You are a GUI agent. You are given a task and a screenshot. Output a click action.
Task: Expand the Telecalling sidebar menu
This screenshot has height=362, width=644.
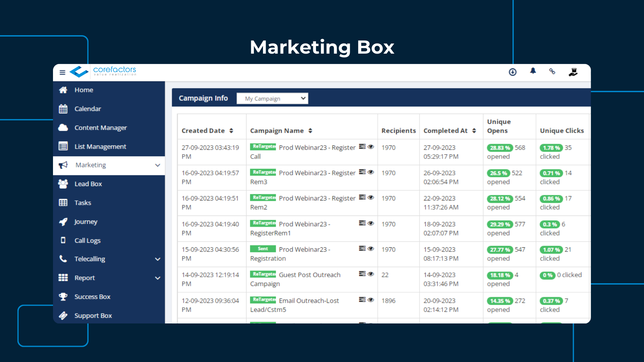click(157, 259)
